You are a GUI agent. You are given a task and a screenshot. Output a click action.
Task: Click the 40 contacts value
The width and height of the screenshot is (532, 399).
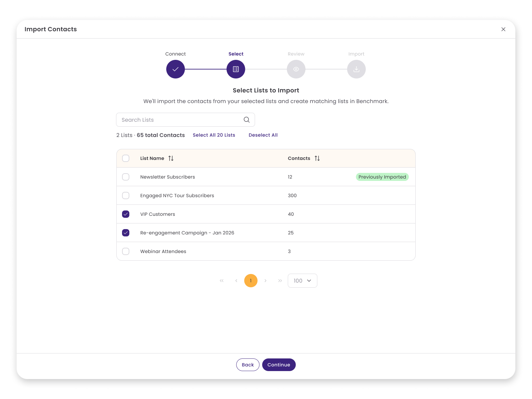pos(291,214)
